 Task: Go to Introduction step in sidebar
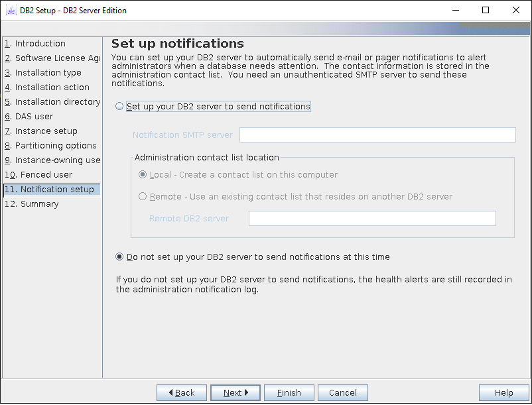[x=40, y=44]
